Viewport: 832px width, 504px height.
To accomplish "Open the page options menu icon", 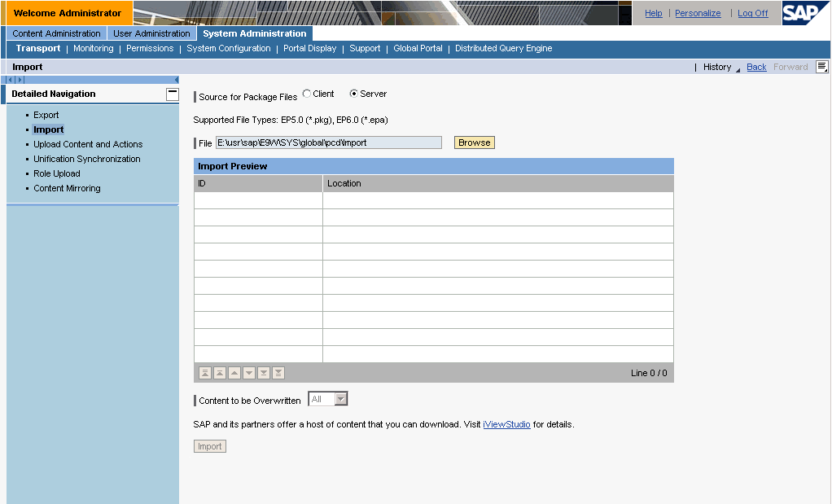I will tap(822, 67).
